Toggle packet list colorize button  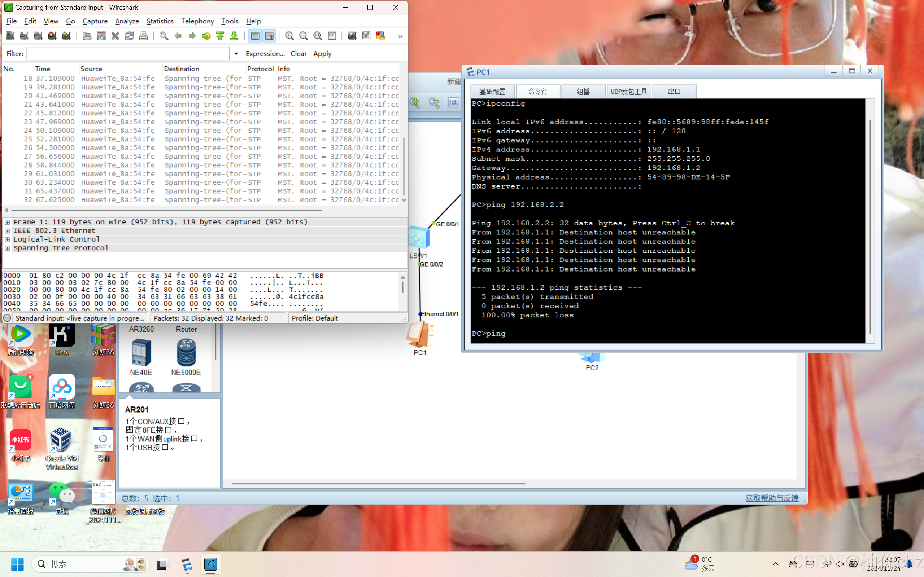(x=255, y=36)
